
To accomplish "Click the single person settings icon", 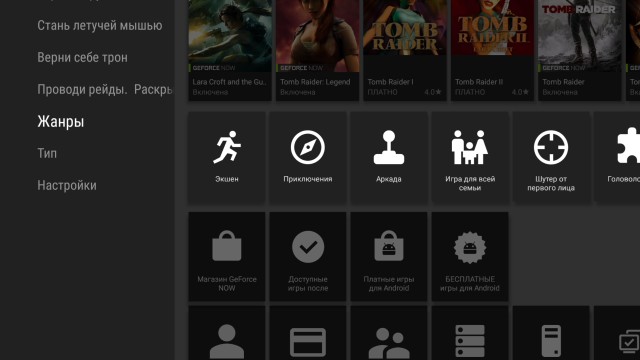I will (227, 341).
